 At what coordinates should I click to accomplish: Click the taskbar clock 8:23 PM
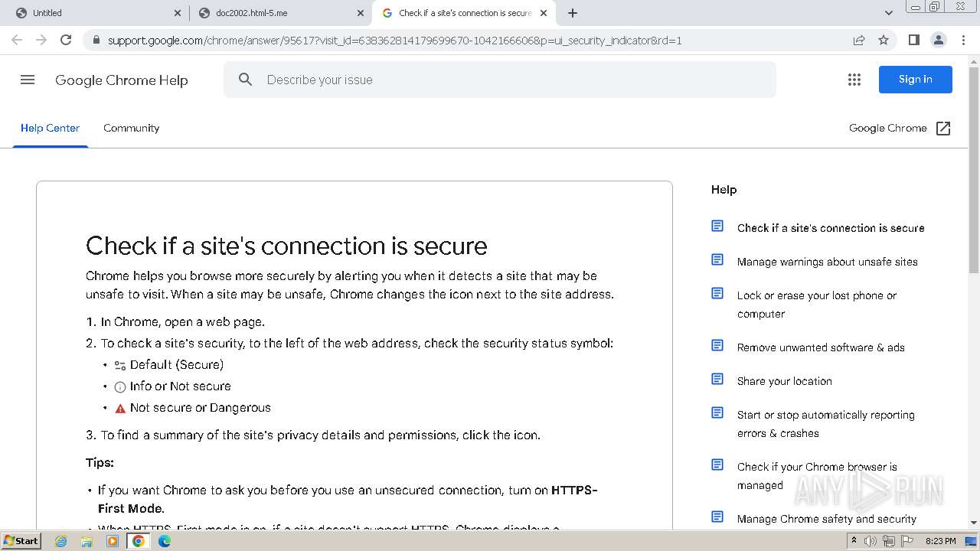pyautogui.click(x=940, y=541)
